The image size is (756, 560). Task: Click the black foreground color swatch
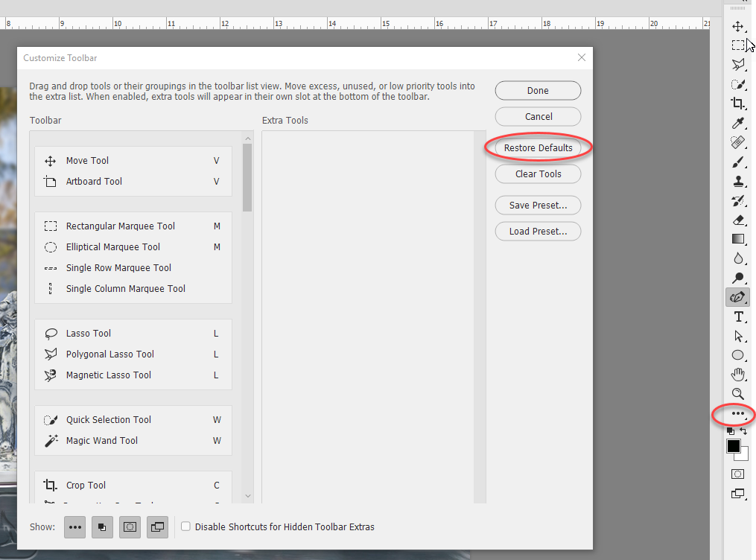(x=734, y=446)
